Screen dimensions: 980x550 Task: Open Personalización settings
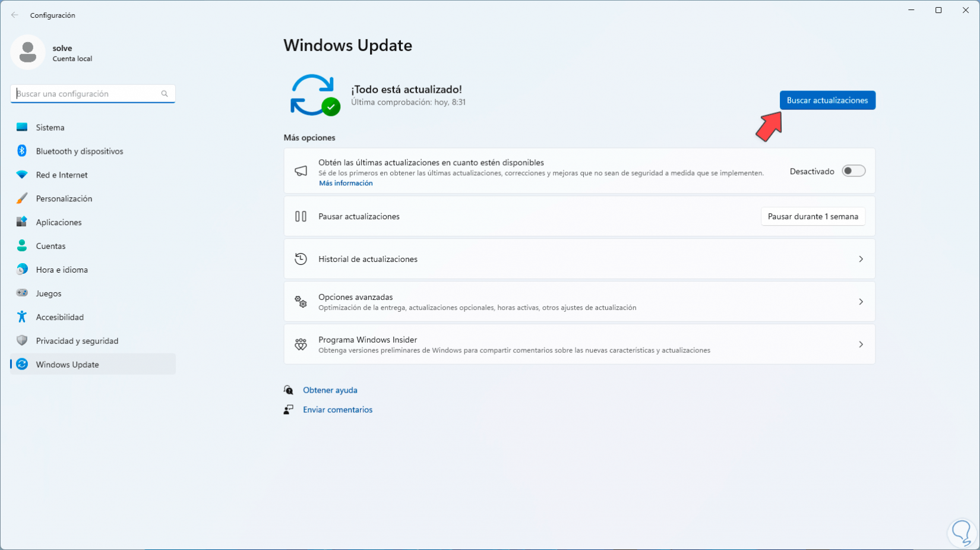pyautogui.click(x=93, y=198)
